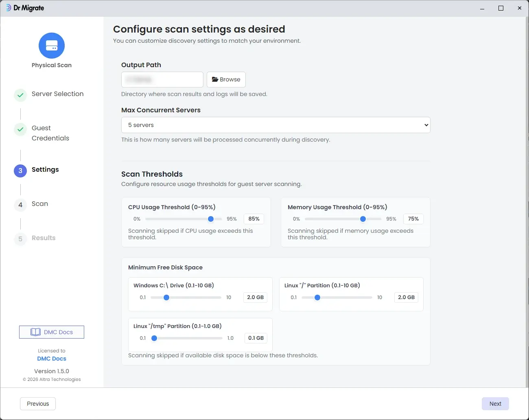Adjust the Linux "/tmp" Partition slider handle
Image resolution: width=529 pixels, height=420 pixels.
pyautogui.click(x=154, y=338)
